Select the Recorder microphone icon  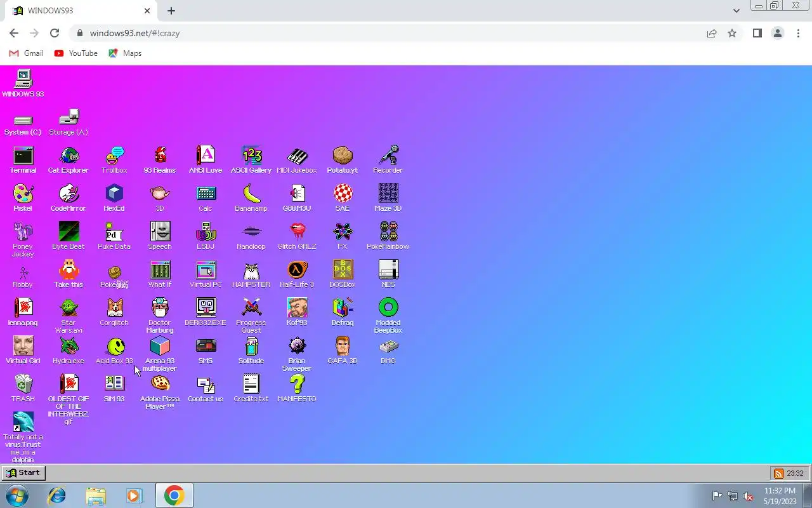click(x=388, y=159)
